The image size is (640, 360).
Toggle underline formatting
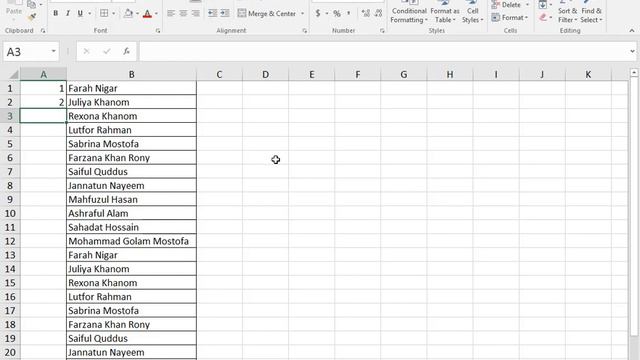tap(80, 13)
